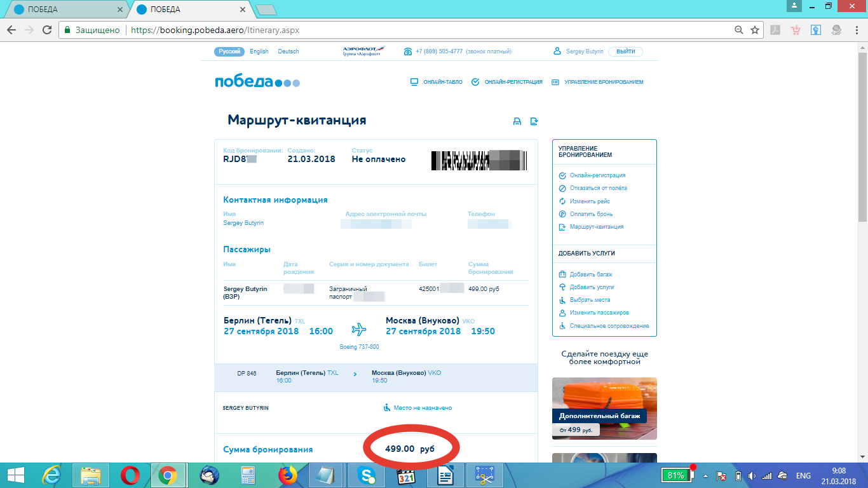Open the Дополнительный багаж promo image
This screenshot has width=868, height=488.
604,409
